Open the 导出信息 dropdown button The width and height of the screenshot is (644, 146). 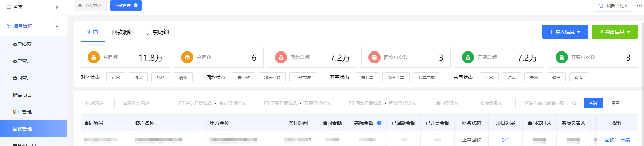click(614, 32)
